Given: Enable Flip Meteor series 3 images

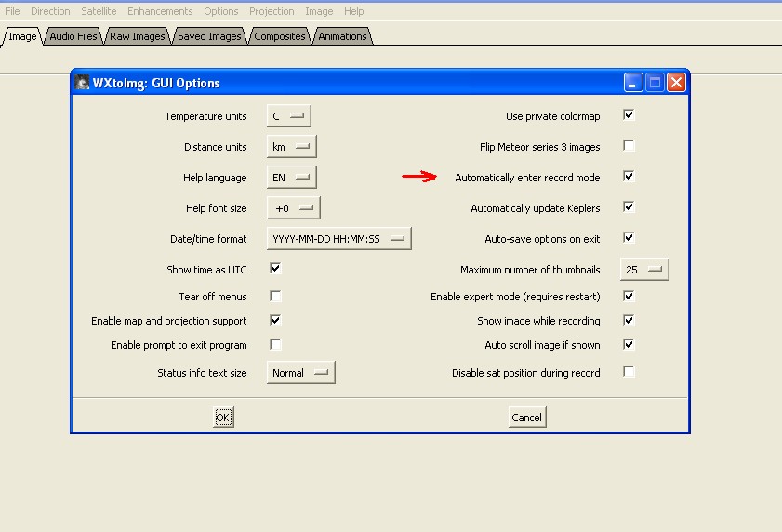Looking at the screenshot, I should tap(629, 146).
